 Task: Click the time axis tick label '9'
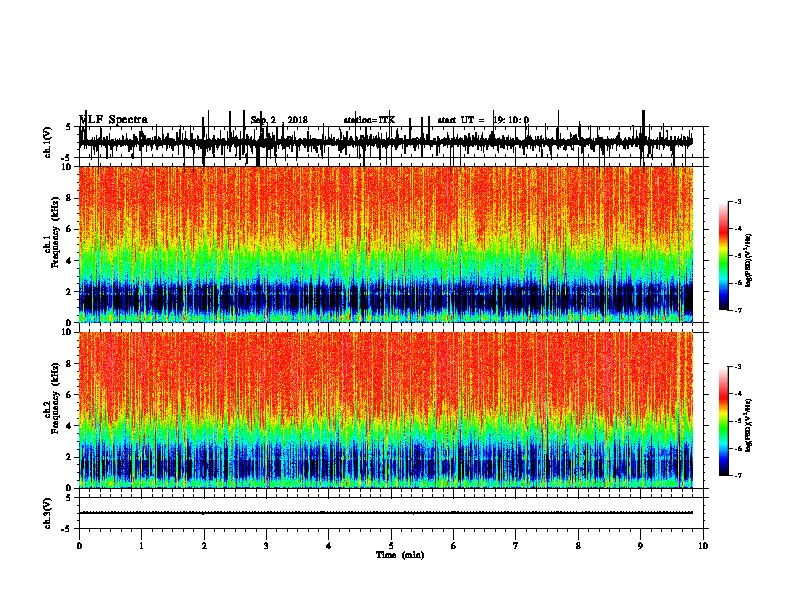tap(640, 546)
